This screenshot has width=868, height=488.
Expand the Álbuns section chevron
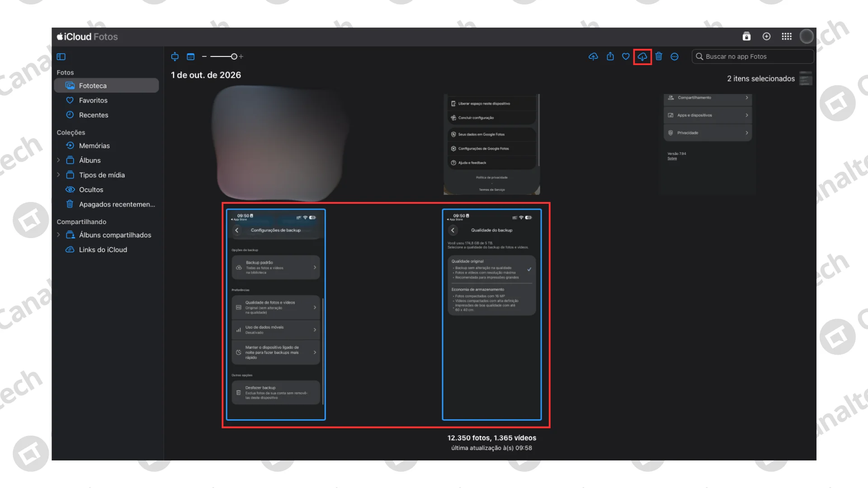[x=58, y=160]
